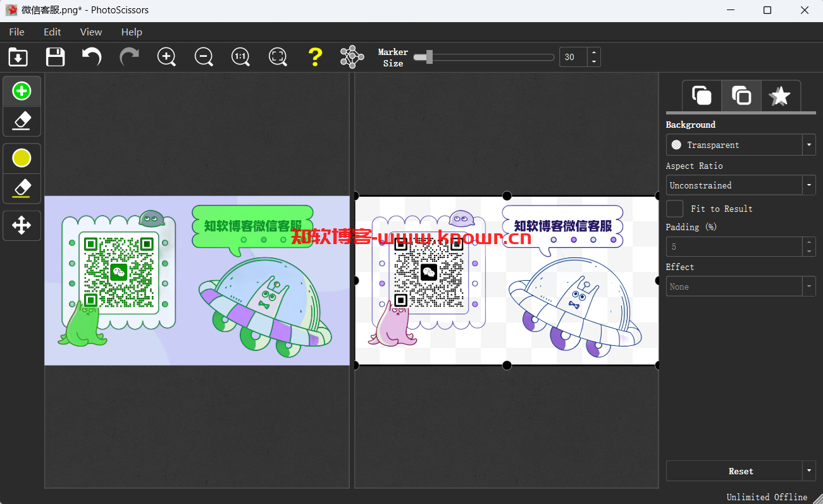This screenshot has width=823, height=504.
Task: Decrease Marker Size with down arrow
Action: coord(593,61)
